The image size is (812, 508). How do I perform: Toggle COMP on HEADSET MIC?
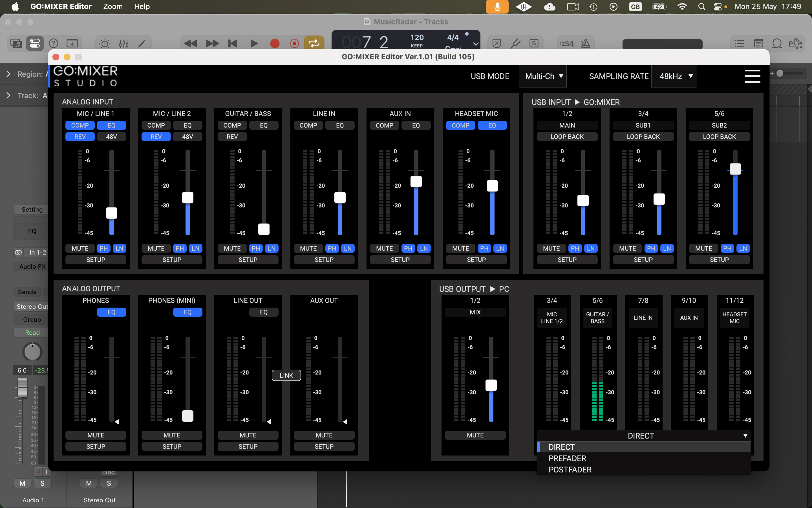click(460, 125)
